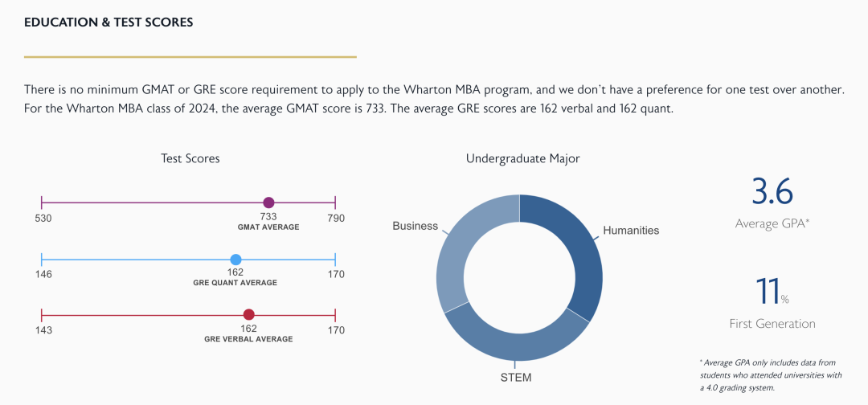
Task: Click the Test Scores chart title
Action: click(190, 158)
